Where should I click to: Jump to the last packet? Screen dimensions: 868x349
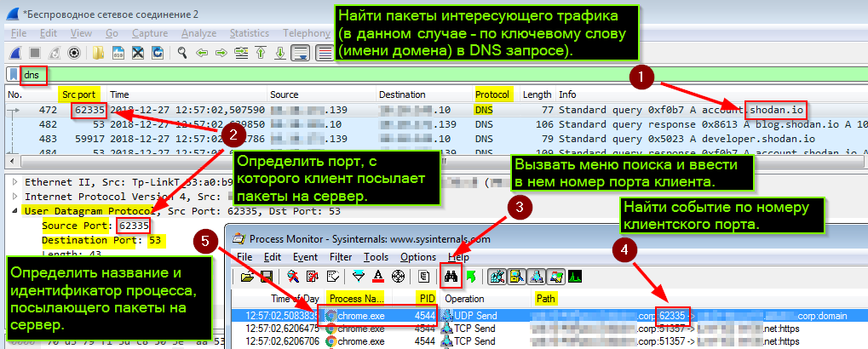click(x=280, y=53)
